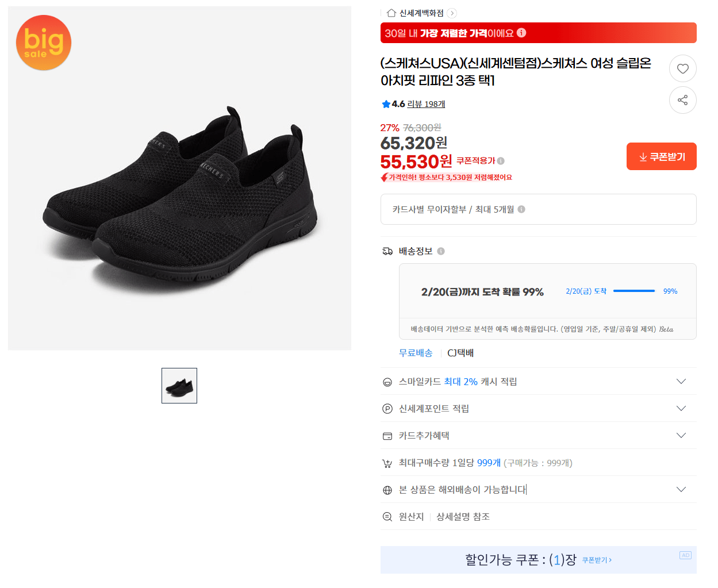Click the delivery probability progress bar
The width and height of the screenshot is (718, 588).
[634, 291]
